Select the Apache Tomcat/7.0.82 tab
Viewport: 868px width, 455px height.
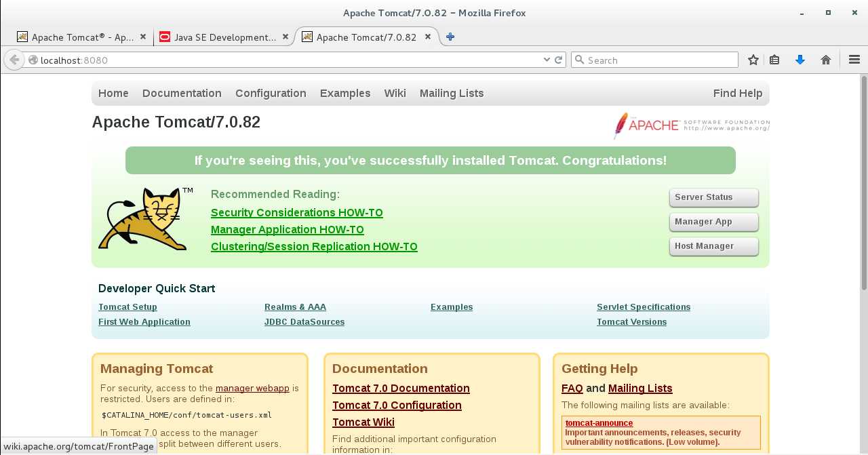(x=366, y=37)
